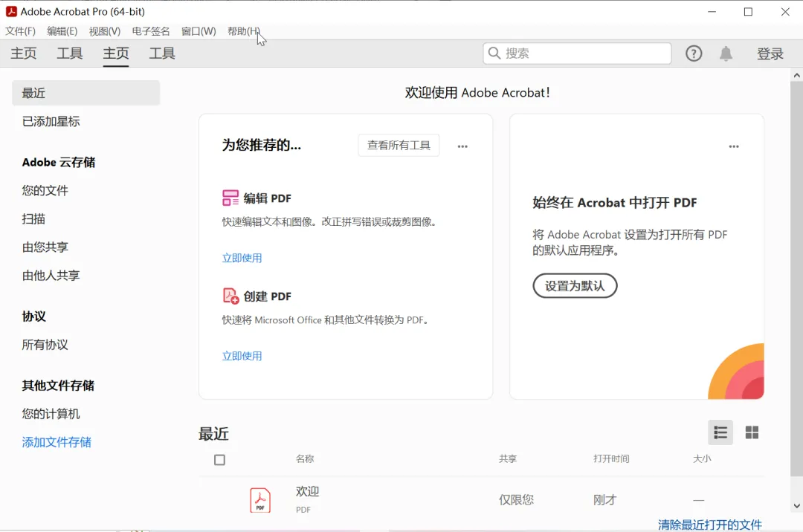The image size is (803, 532).
Task: Toggle select-all checkbox in recent list
Action: [219, 460]
